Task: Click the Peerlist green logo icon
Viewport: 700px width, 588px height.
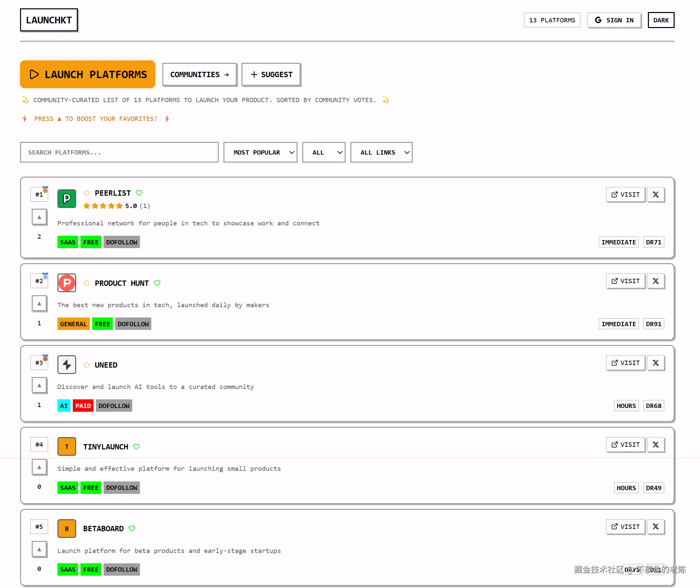Action: click(x=67, y=199)
